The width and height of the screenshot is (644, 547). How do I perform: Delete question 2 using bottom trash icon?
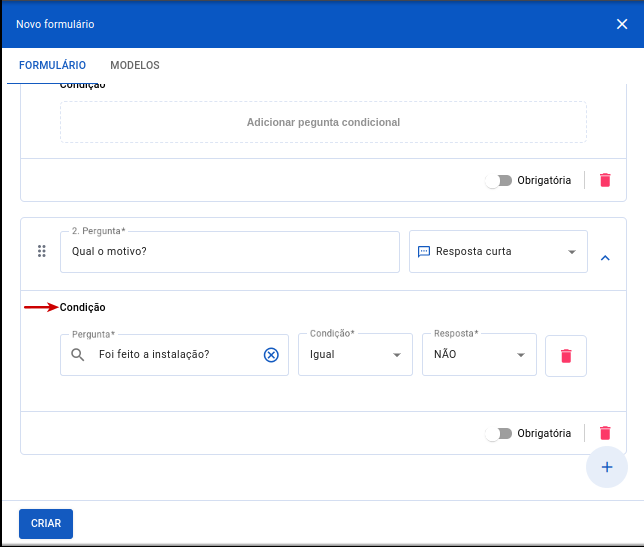(x=605, y=433)
